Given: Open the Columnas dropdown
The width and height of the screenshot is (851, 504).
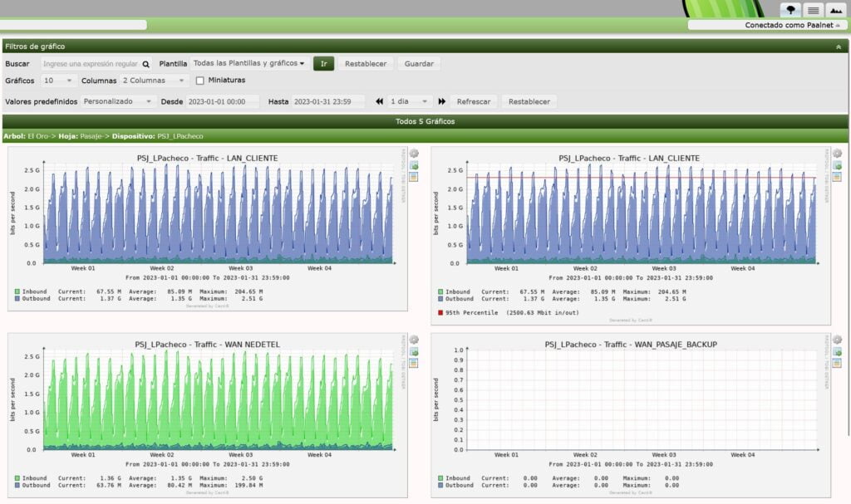Looking at the screenshot, I should click(155, 81).
